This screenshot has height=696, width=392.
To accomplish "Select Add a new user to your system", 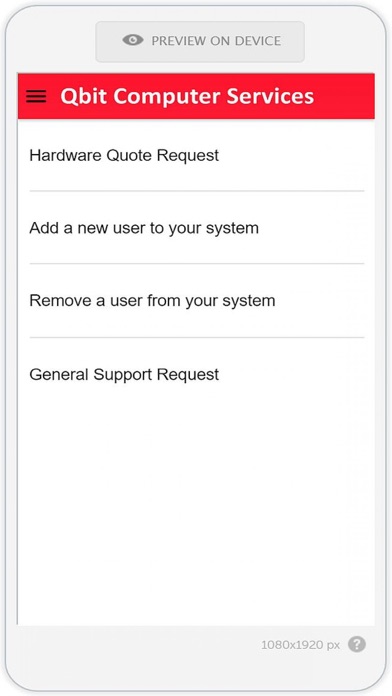I will pyautogui.click(x=144, y=228).
